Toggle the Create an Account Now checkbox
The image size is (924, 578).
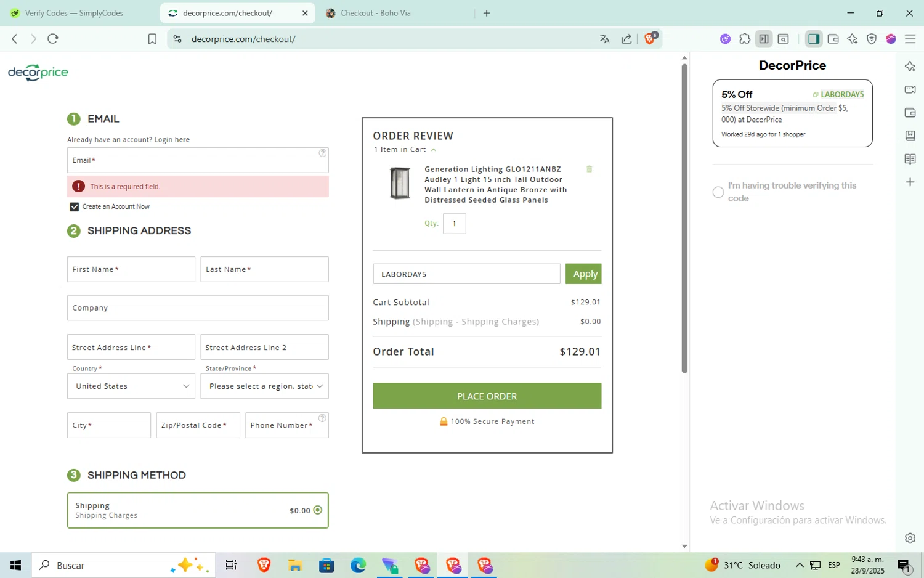click(x=75, y=207)
